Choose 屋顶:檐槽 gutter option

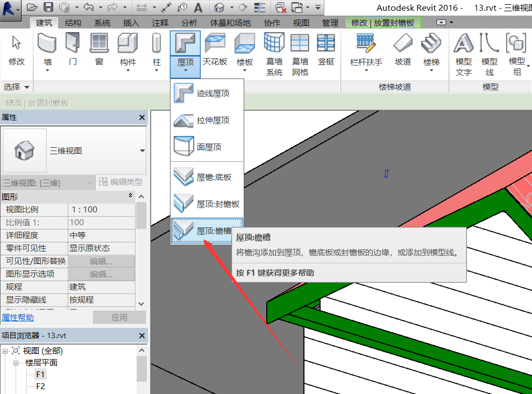[x=207, y=231]
